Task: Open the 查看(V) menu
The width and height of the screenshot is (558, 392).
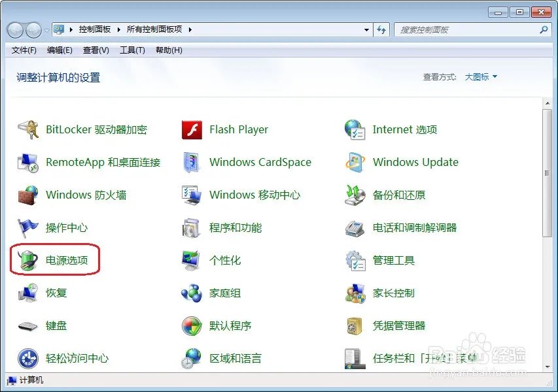Action: pyautogui.click(x=95, y=50)
